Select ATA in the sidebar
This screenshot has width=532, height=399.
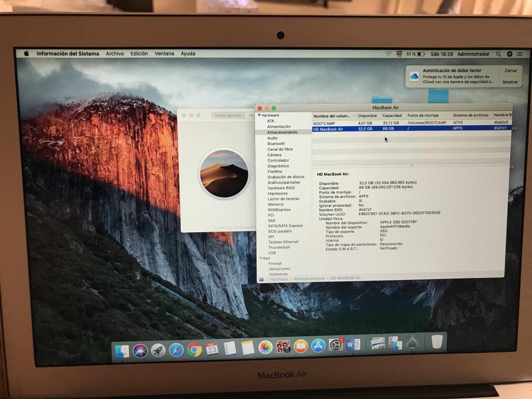(270, 121)
